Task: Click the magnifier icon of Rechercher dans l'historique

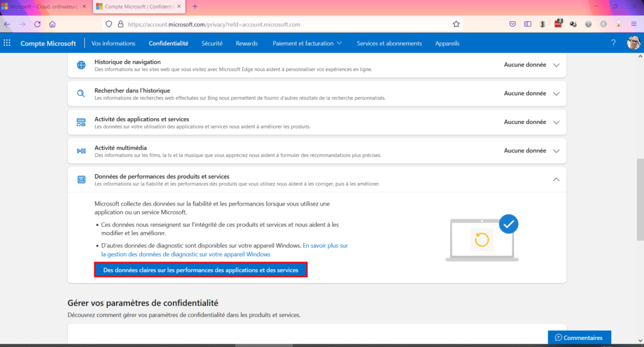Action: 81,94
